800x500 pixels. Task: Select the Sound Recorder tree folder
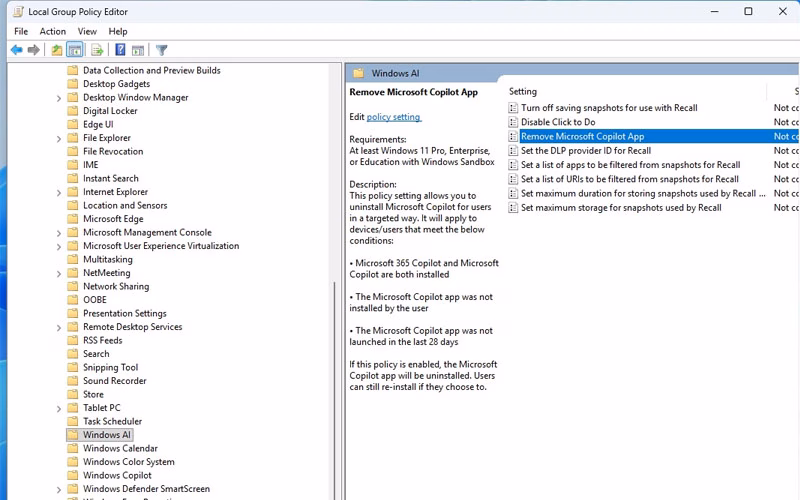click(x=115, y=381)
